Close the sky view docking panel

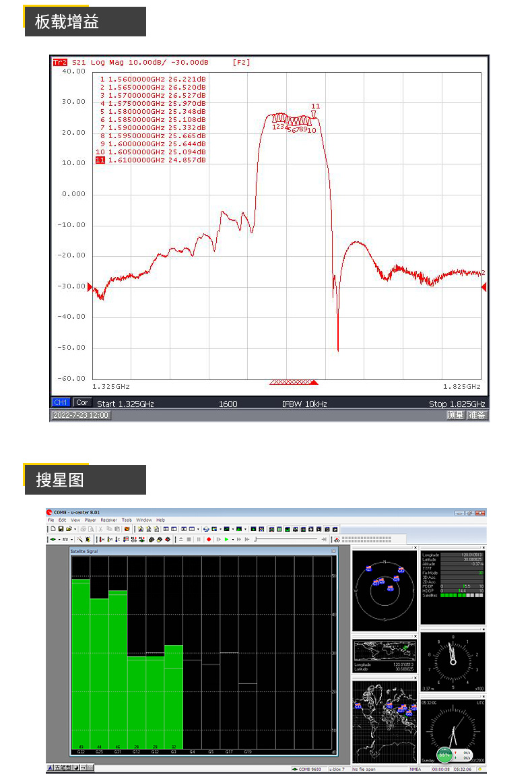415,548
